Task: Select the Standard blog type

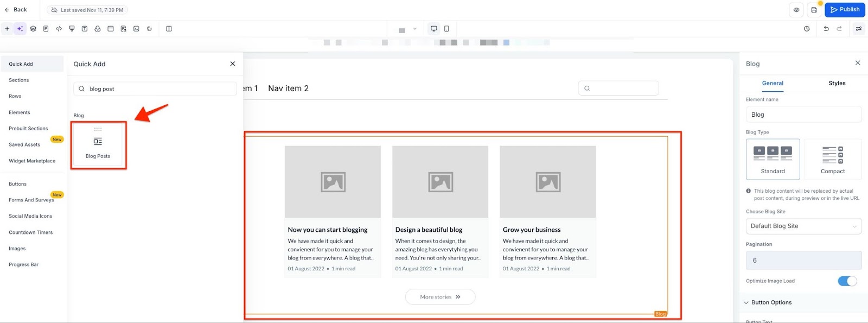Action: pyautogui.click(x=773, y=159)
